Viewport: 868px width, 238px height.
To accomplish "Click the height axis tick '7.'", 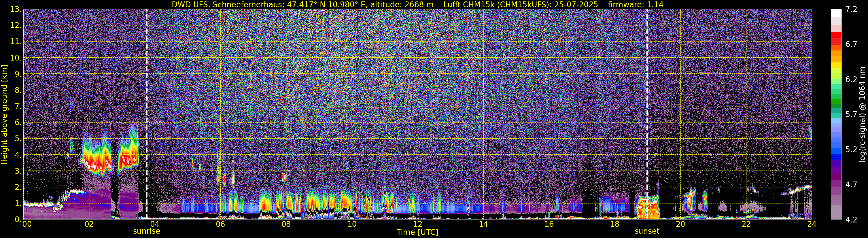I will click(18, 107).
